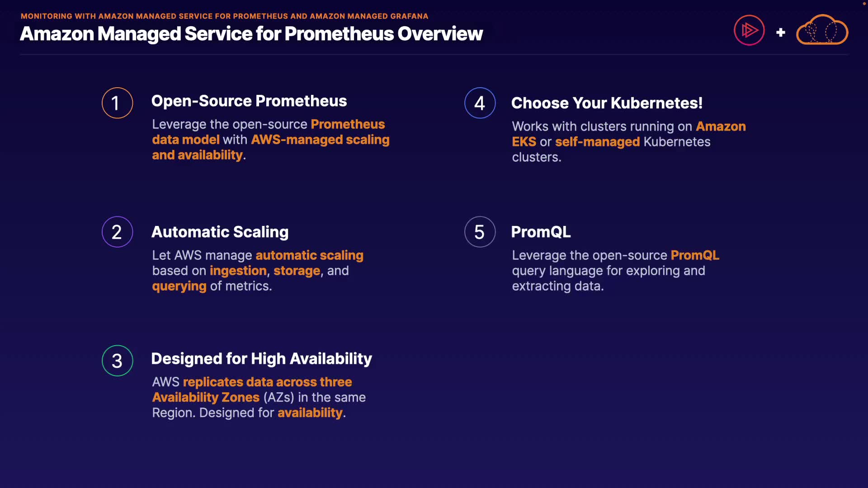Screen dimensions: 868x488
Task: Click the 'Automatic Scaling' heading
Action: [x=220, y=232]
